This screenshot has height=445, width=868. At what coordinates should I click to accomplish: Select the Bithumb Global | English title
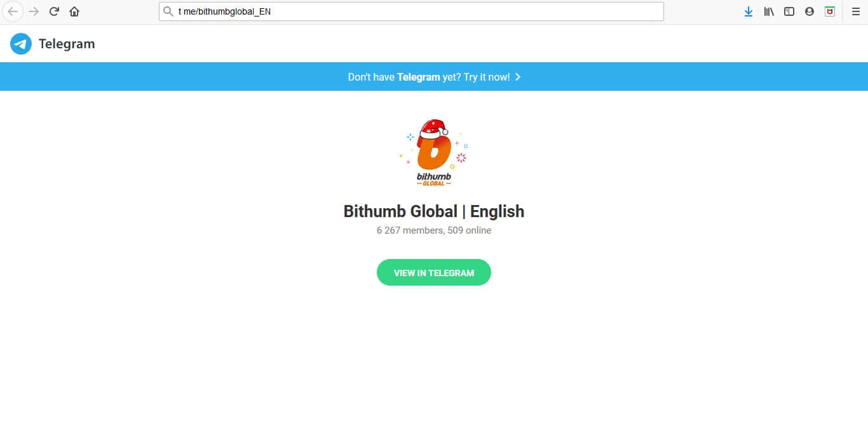[434, 211]
